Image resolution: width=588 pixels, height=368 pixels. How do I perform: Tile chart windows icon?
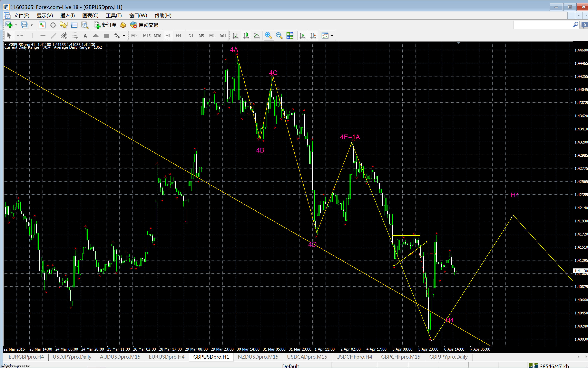tap(290, 36)
